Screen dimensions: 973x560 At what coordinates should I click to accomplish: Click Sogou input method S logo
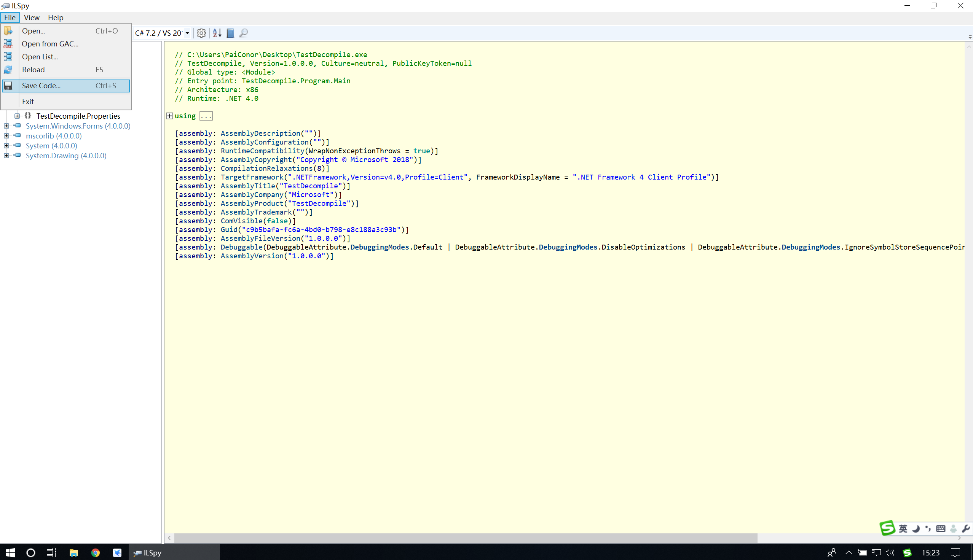pos(887,528)
